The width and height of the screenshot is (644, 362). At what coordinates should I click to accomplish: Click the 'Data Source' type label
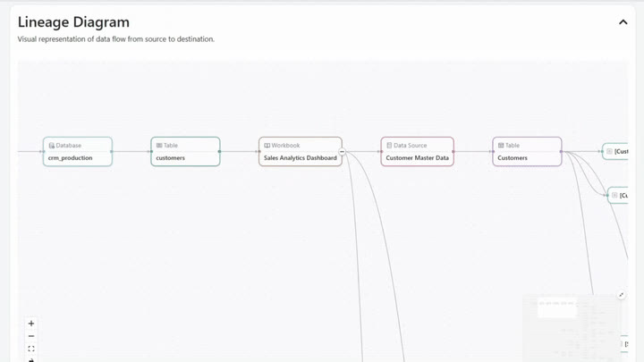410,146
